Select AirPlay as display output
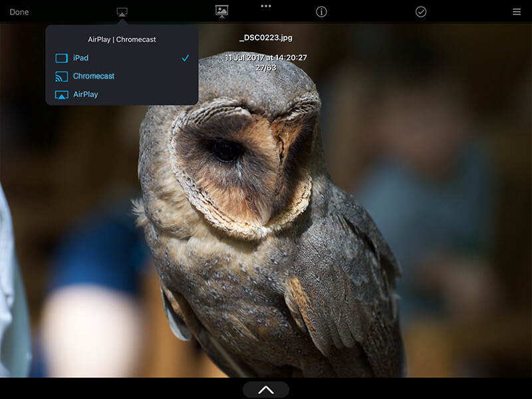This screenshot has width=532, height=399. click(x=122, y=94)
